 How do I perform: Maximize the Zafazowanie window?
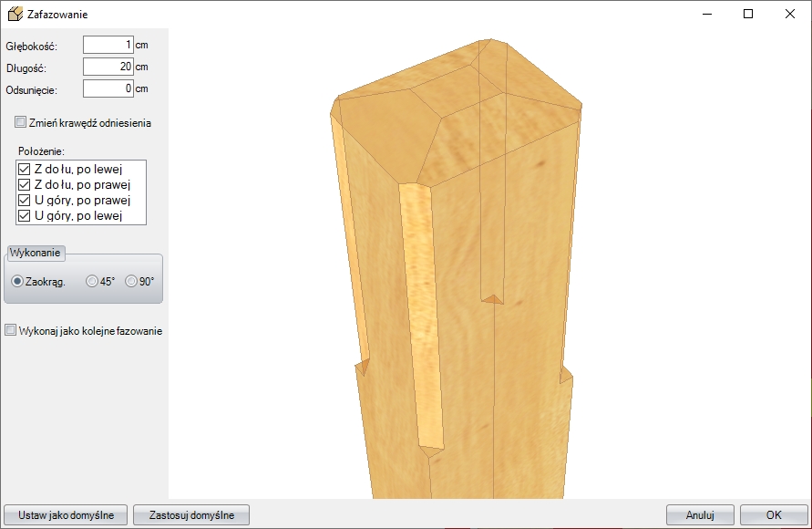point(748,15)
